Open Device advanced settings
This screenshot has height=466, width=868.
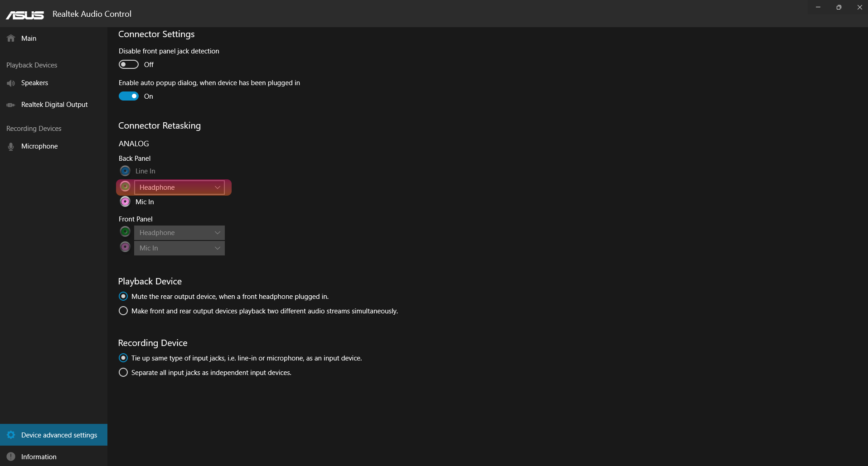pyautogui.click(x=53, y=435)
